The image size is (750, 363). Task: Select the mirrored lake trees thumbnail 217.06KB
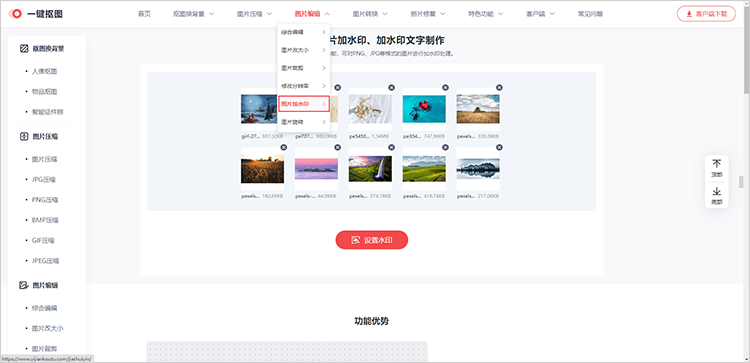click(478, 169)
